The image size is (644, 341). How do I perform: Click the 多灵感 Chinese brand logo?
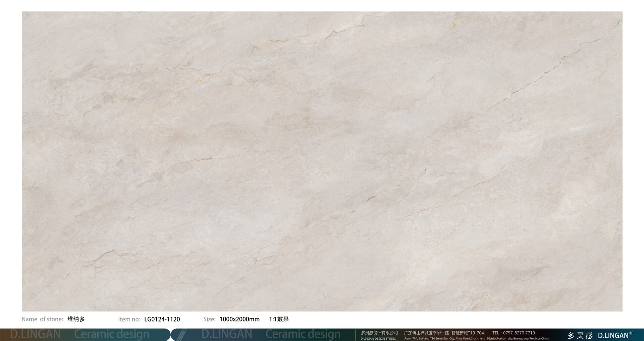click(x=580, y=335)
